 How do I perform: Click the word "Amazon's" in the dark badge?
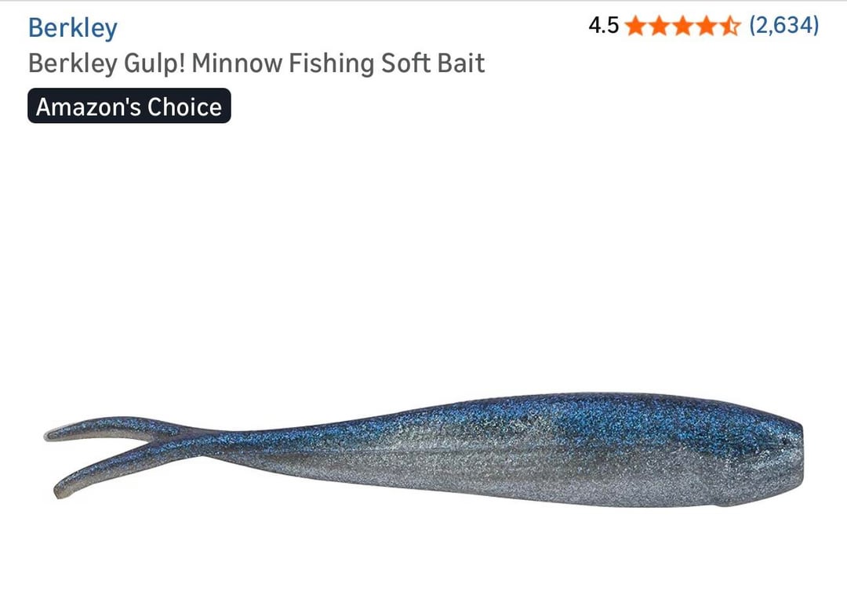click(x=89, y=107)
